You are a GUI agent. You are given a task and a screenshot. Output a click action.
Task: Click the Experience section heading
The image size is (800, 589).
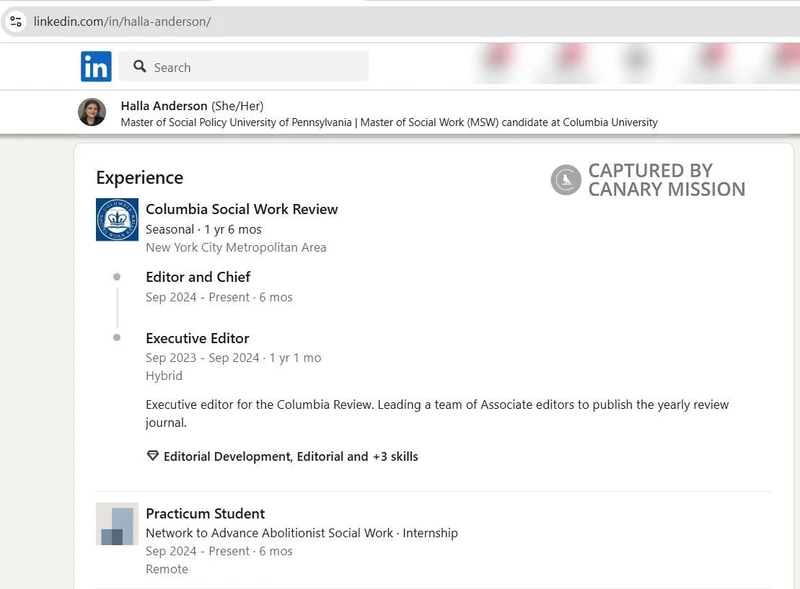[140, 178]
